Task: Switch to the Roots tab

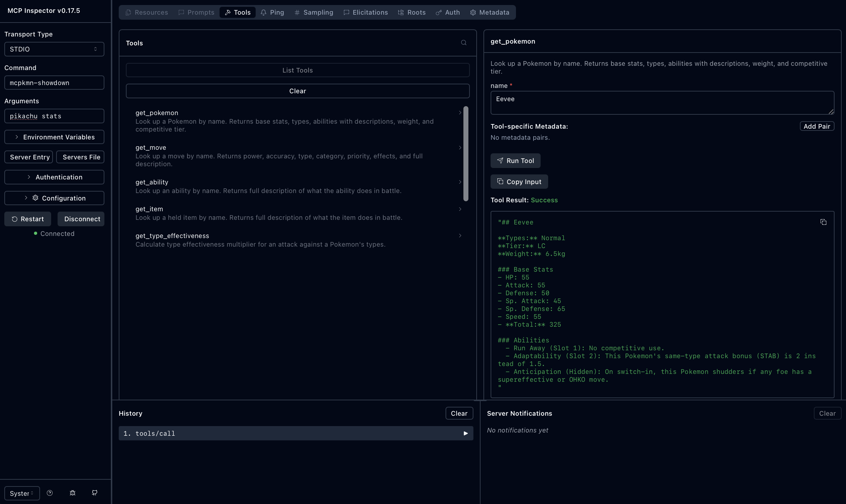Action: click(x=412, y=13)
